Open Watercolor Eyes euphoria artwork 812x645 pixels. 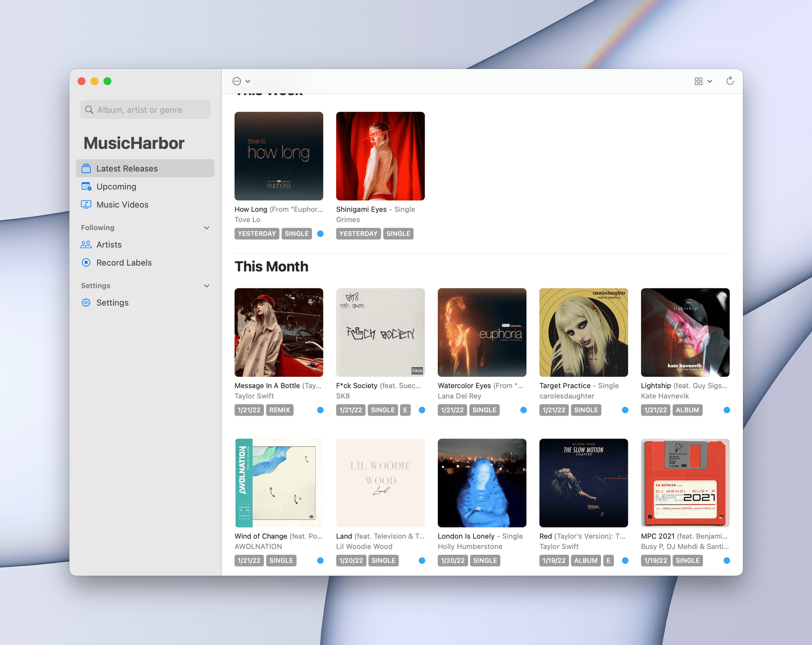[x=482, y=332]
